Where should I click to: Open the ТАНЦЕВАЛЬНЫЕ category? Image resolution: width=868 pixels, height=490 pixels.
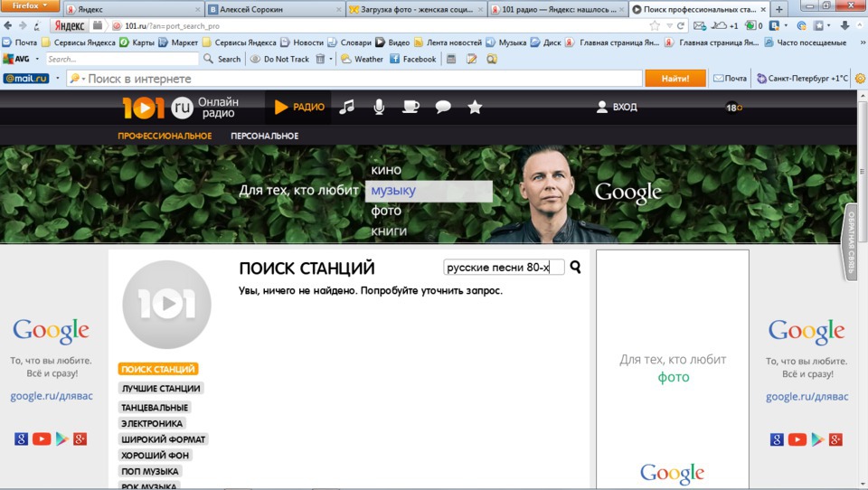click(155, 407)
